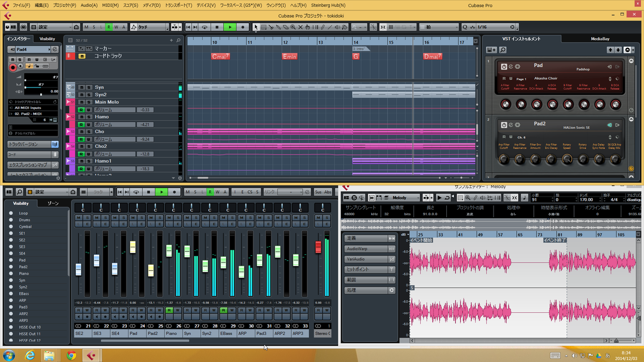Select the zoom tool in Sample Editor toolbar
644x362 pixels.
[468, 198]
